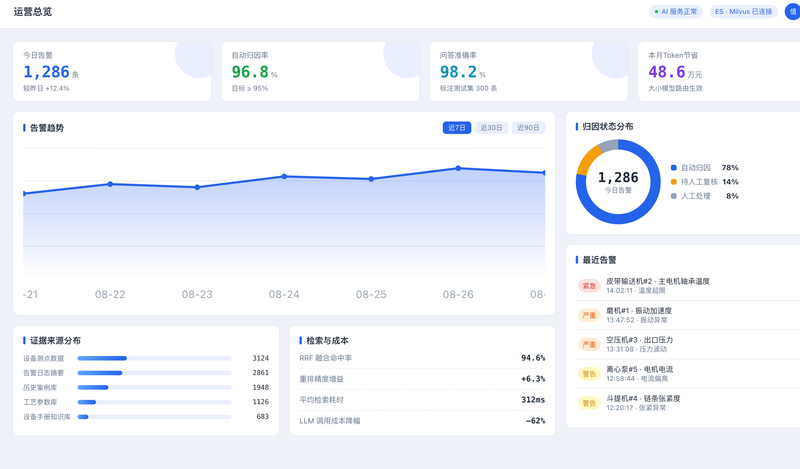The height and width of the screenshot is (469, 800).
Task: Click the 警告 tag on 离心泵#5 alert
Action: tap(589, 374)
